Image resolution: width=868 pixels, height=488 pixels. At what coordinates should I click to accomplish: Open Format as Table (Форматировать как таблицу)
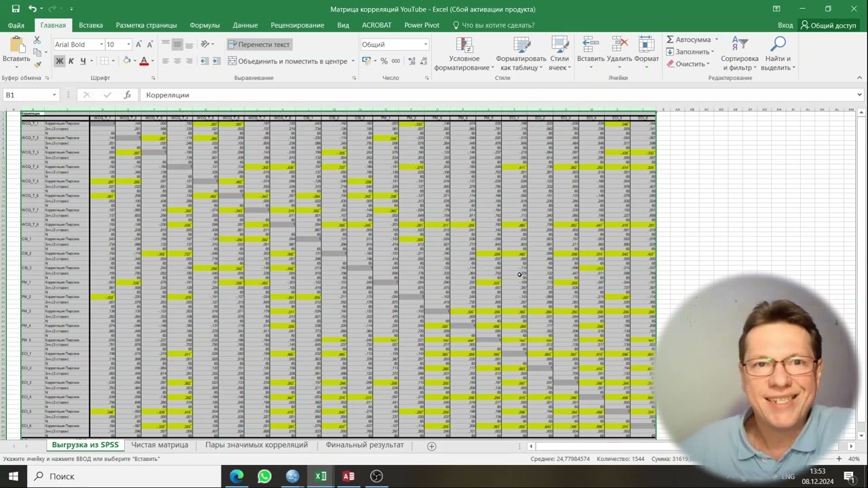coord(521,54)
